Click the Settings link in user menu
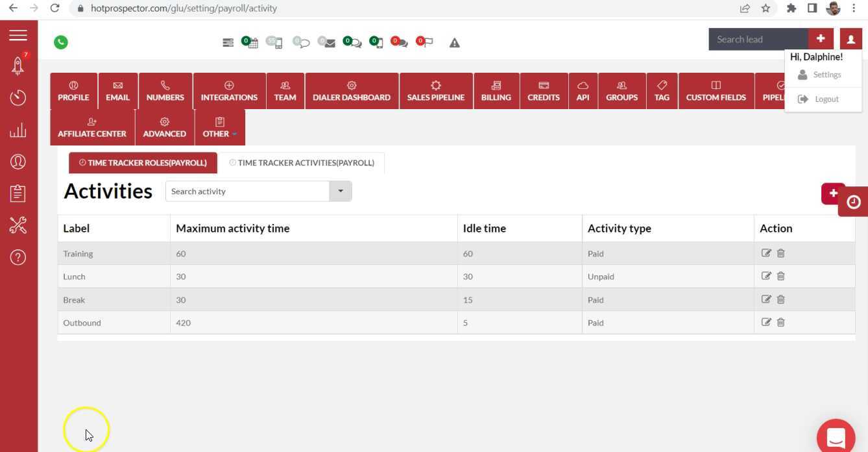868x452 pixels. click(826, 75)
